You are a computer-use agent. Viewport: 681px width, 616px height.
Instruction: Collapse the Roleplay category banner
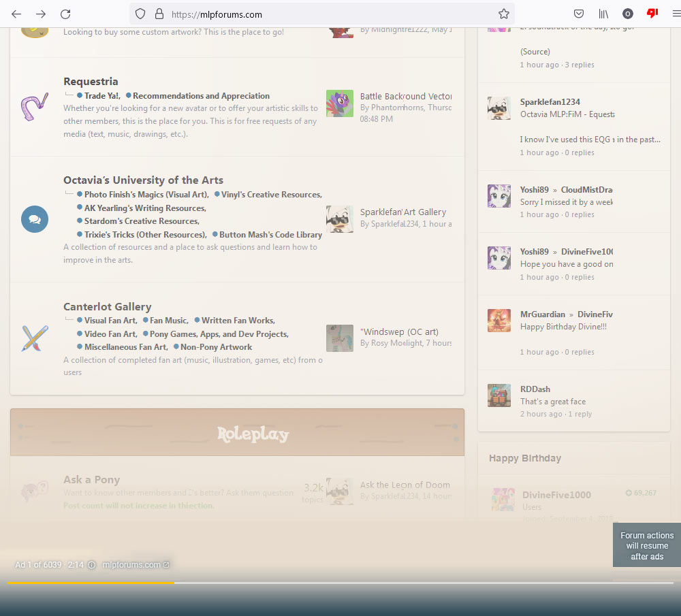click(x=237, y=433)
